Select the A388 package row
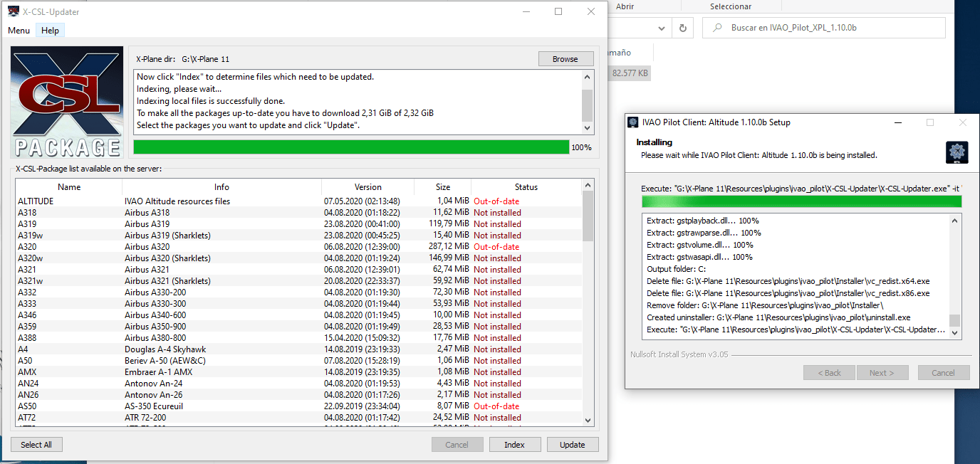980x464 pixels. 299,338
